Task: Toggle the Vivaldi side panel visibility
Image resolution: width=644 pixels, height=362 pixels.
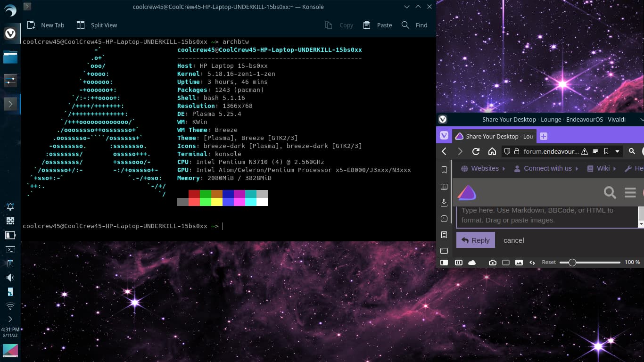Action: pos(444,263)
